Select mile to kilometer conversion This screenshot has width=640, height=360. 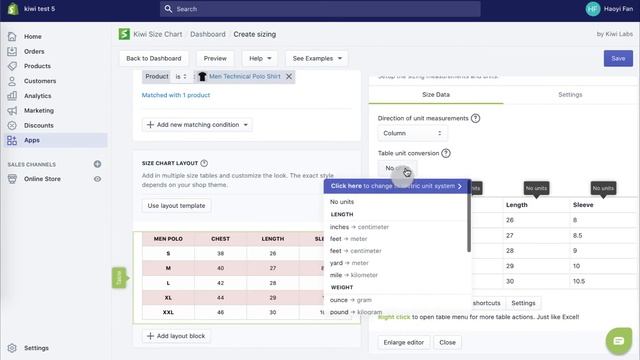[x=354, y=275]
